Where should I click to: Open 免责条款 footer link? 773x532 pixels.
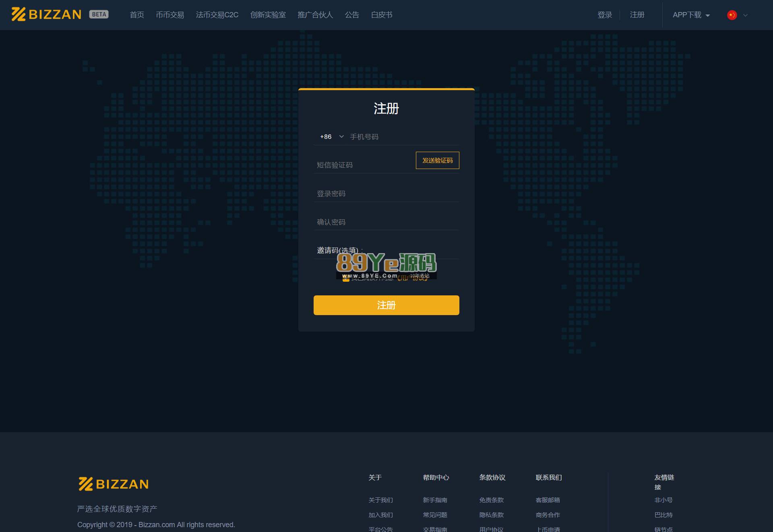click(x=491, y=500)
